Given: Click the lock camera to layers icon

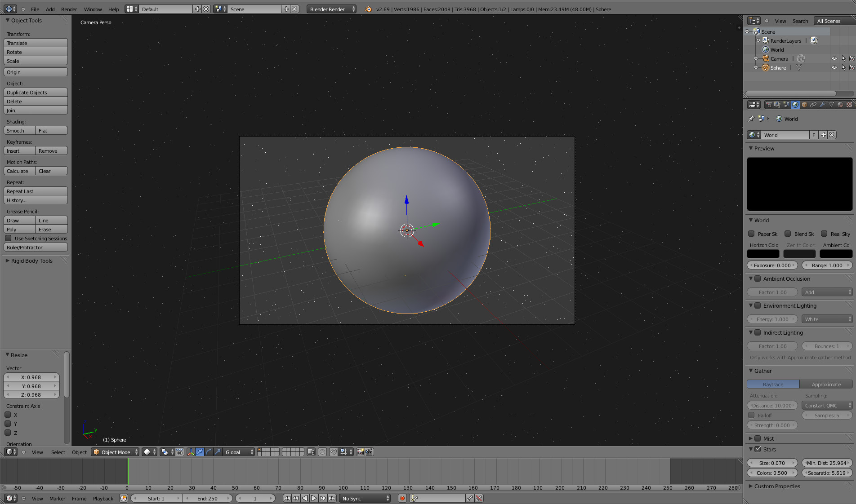Looking at the screenshot, I should tap(311, 452).
